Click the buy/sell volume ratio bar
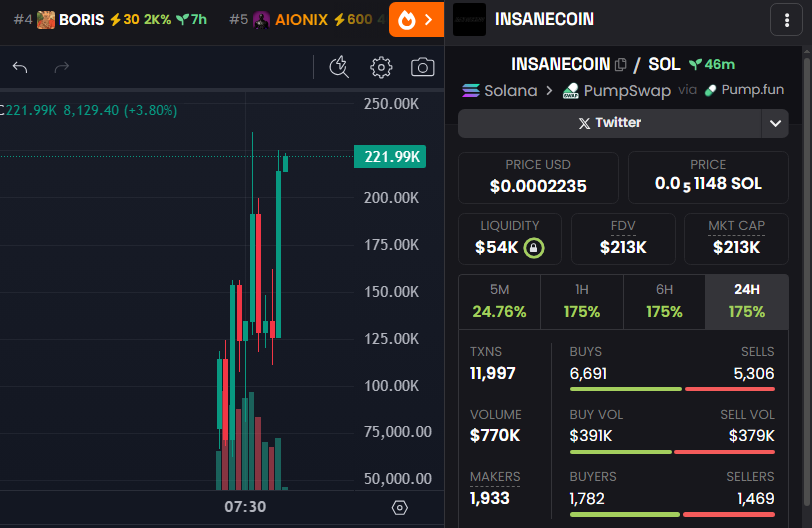812x528 pixels. click(x=672, y=452)
